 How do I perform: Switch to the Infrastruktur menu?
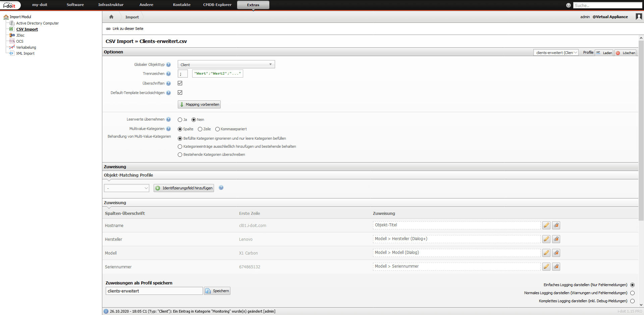pyautogui.click(x=111, y=5)
